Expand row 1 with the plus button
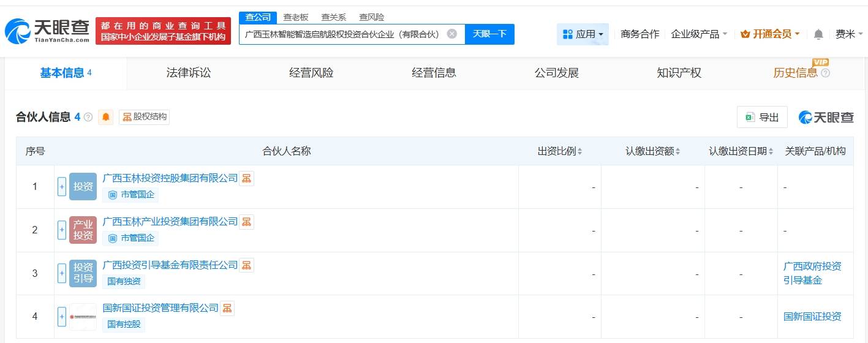Image resolution: width=868 pixels, height=343 pixels. 62,187
